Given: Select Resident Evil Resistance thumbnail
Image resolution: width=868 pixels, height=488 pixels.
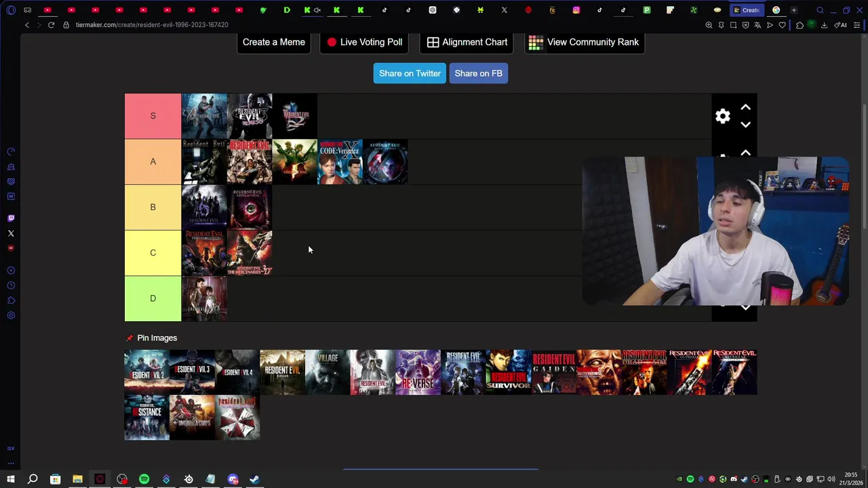Looking at the screenshot, I should (146, 418).
